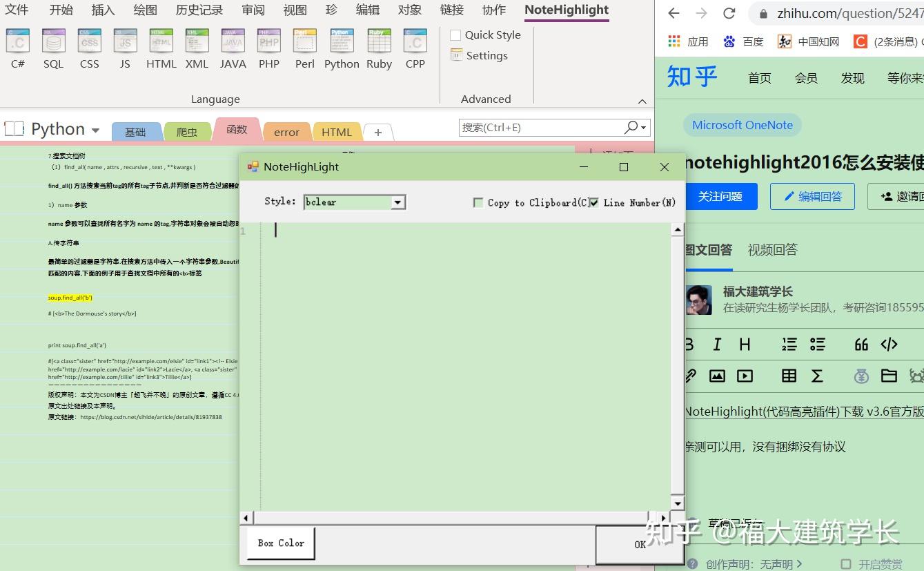Select the Python language icon in ribbon

click(342, 49)
